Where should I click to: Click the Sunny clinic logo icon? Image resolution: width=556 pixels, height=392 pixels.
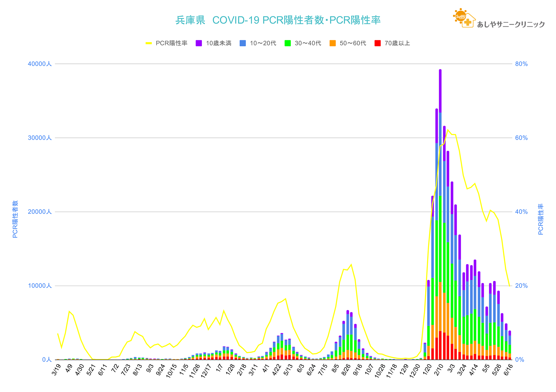tap(464, 18)
